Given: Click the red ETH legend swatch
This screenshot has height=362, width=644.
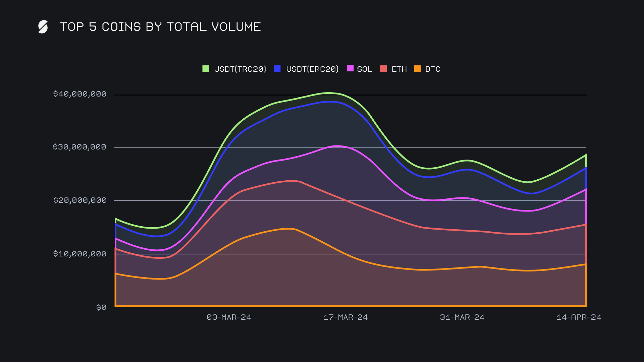Looking at the screenshot, I should 383,69.
